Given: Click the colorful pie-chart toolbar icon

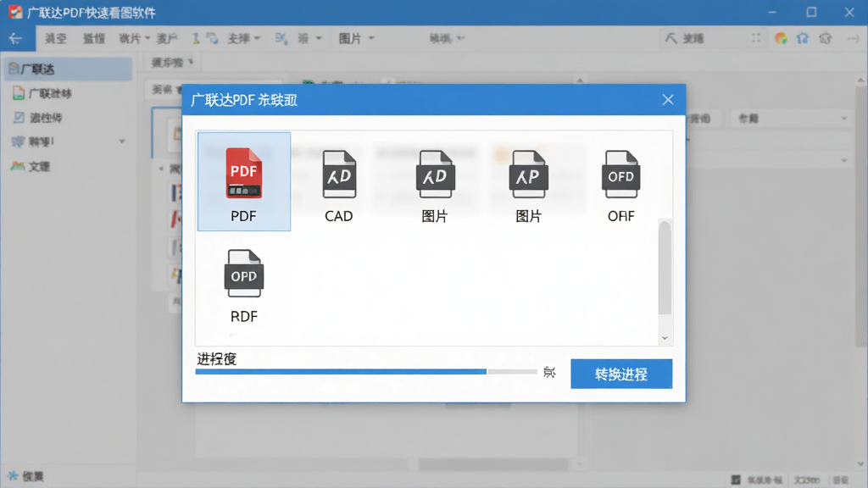Looking at the screenshot, I should click(781, 38).
